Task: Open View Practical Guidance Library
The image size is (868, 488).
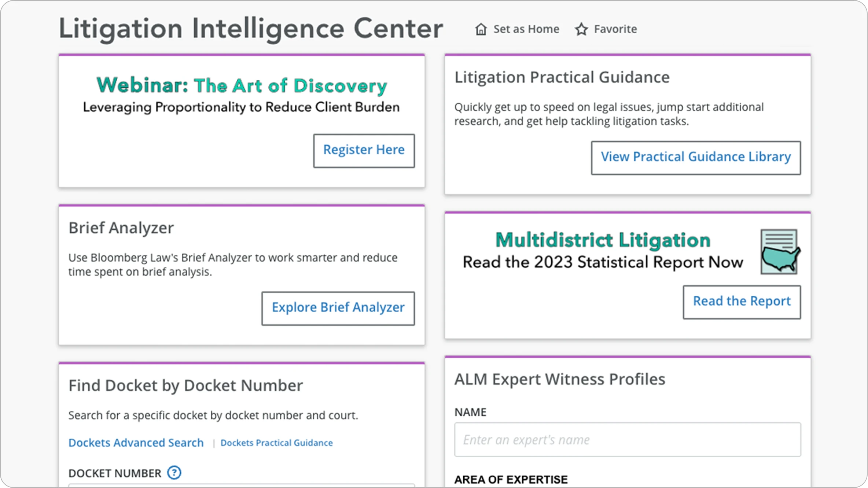Action: pos(695,158)
